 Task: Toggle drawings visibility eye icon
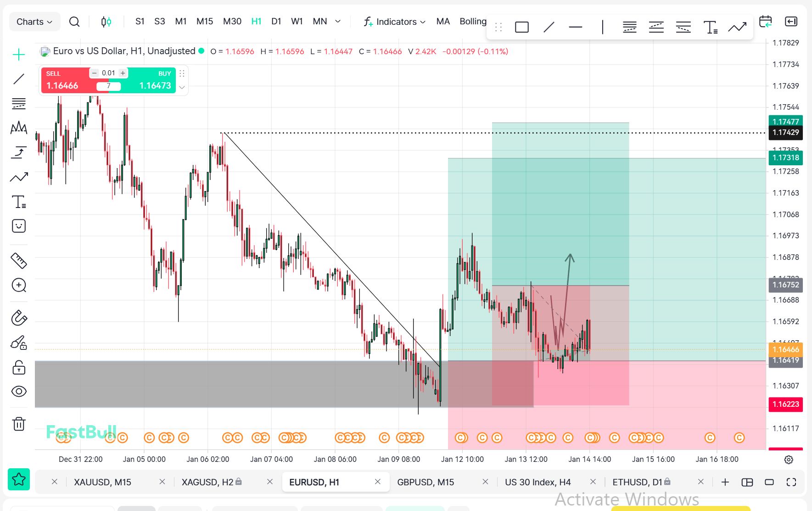tap(19, 391)
